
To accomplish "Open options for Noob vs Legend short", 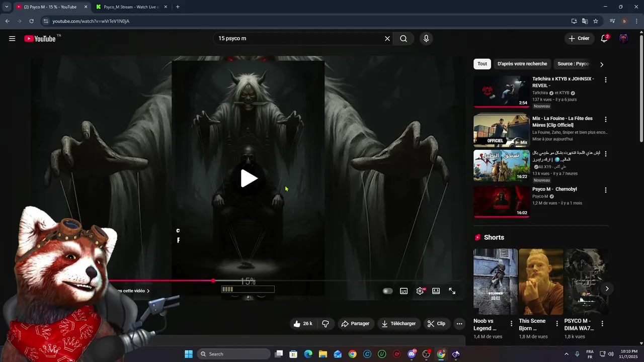I will click(512, 324).
